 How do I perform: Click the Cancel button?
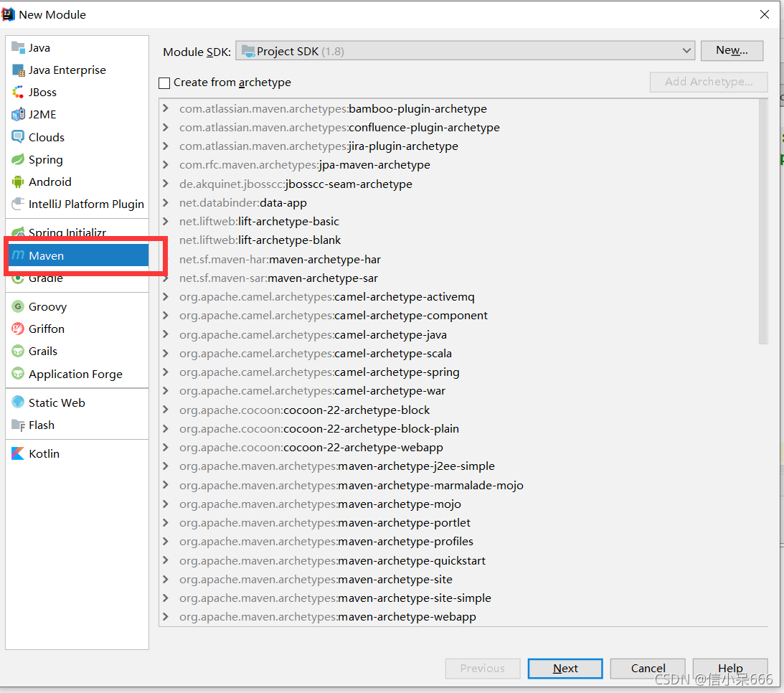tap(648, 669)
